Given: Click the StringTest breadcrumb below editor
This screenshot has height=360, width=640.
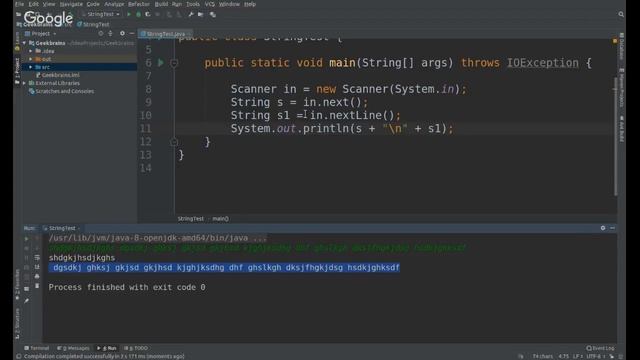Looking at the screenshot, I should coord(191,219).
